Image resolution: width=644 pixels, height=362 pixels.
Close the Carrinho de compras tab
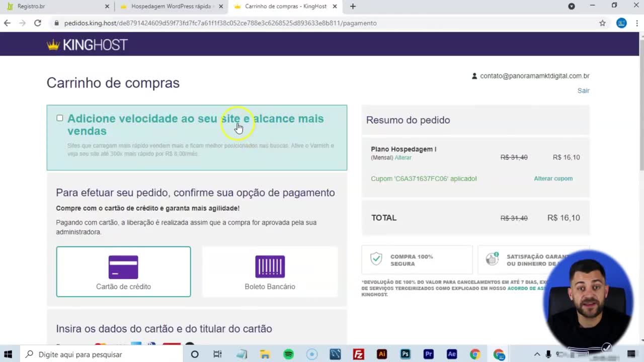click(335, 7)
